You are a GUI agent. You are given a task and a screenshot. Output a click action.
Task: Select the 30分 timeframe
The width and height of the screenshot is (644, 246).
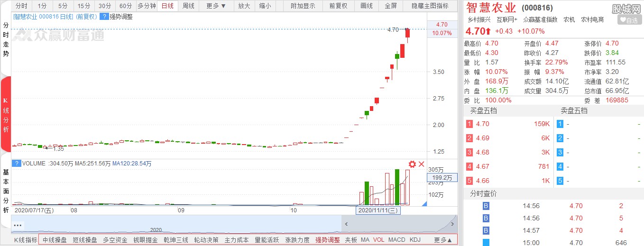click(x=105, y=6)
